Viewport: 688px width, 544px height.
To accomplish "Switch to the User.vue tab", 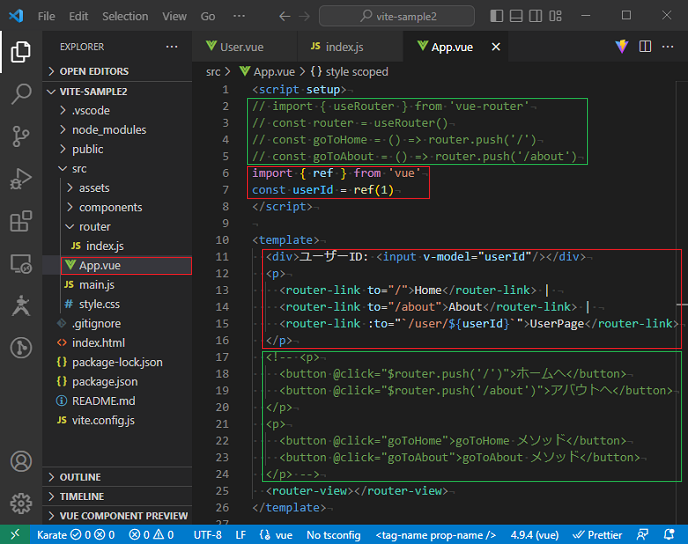I will (244, 47).
